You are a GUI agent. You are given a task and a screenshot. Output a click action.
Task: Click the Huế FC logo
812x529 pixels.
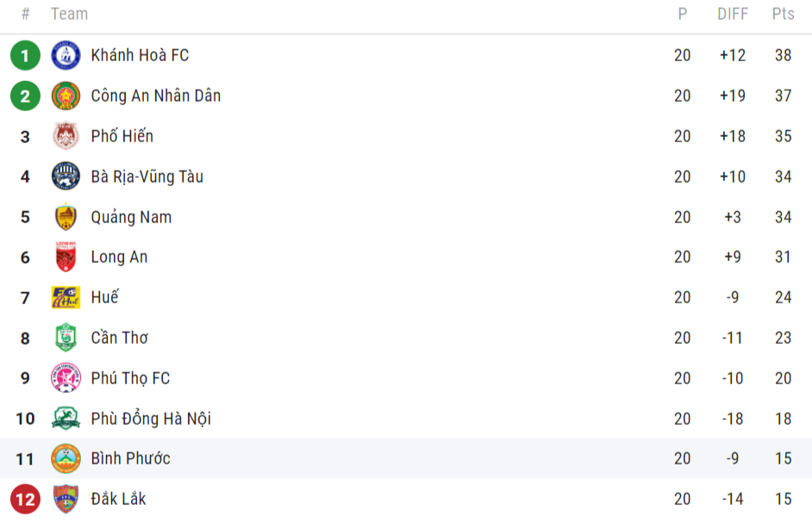tap(66, 297)
